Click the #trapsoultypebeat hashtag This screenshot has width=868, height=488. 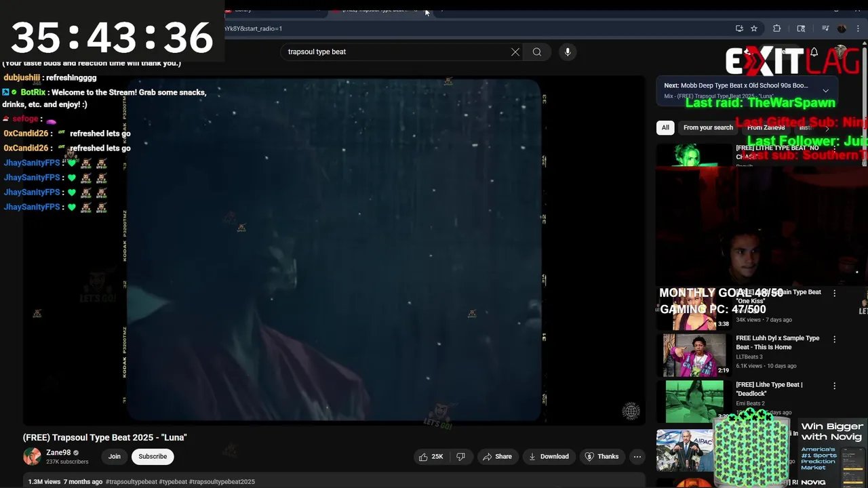132,482
